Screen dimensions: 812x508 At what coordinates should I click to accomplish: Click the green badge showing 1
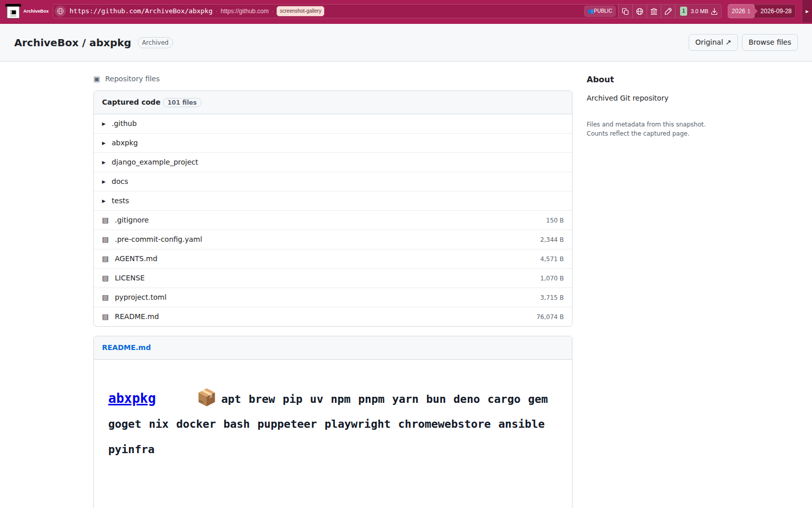683,11
